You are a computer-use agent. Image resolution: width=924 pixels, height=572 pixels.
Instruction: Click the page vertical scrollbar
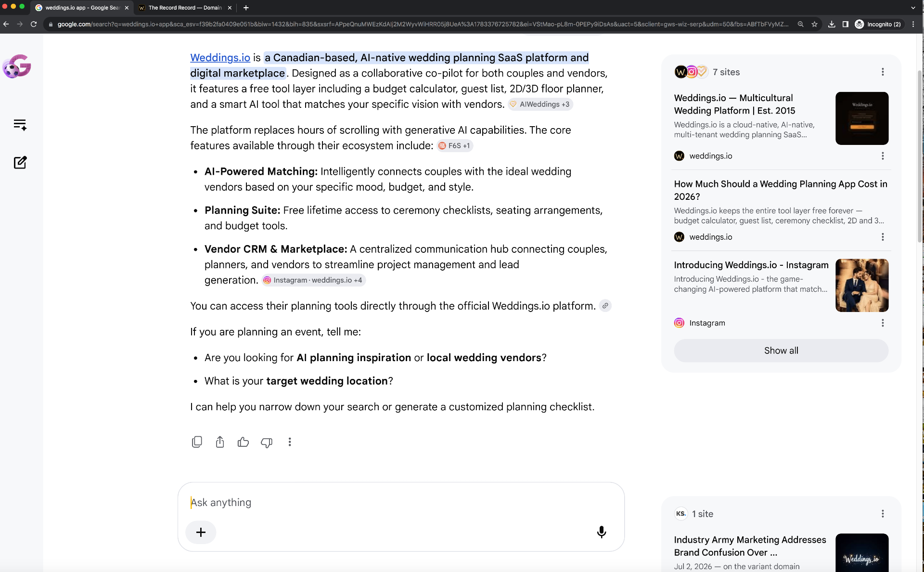[920, 156]
